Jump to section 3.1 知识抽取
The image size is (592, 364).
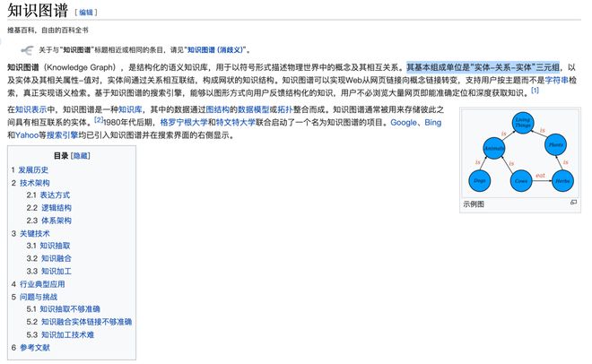point(48,246)
